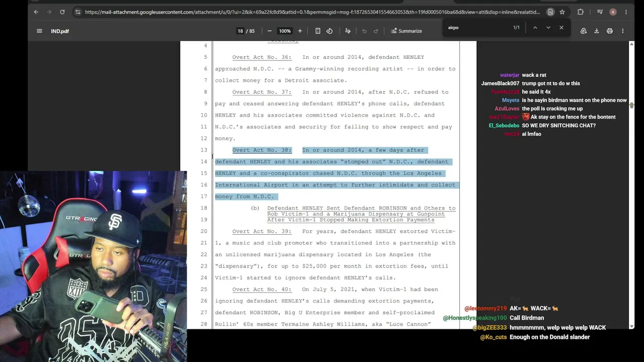644x362 pixels.
Task: Zoom in the PDF
Action: coord(300,31)
